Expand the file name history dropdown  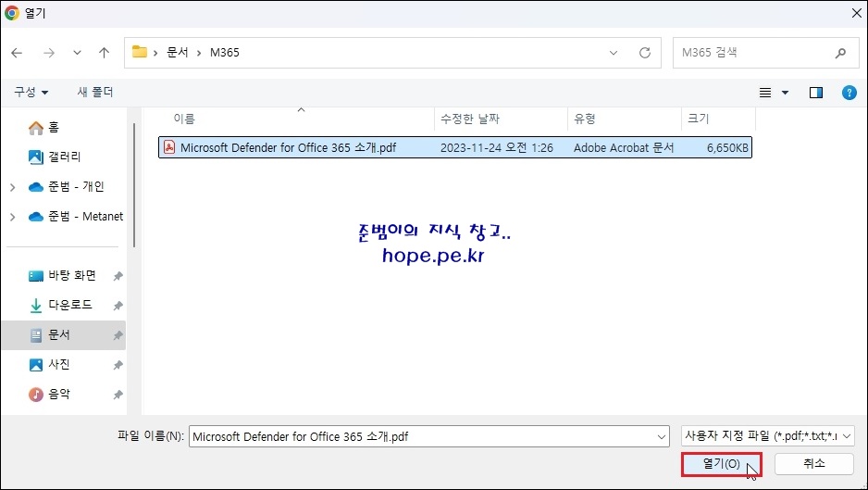662,437
